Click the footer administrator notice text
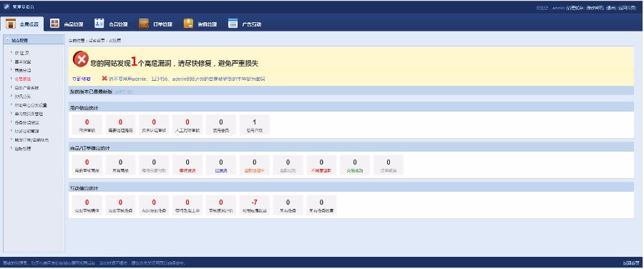This screenshot has width=644, height=269. tap(94, 263)
